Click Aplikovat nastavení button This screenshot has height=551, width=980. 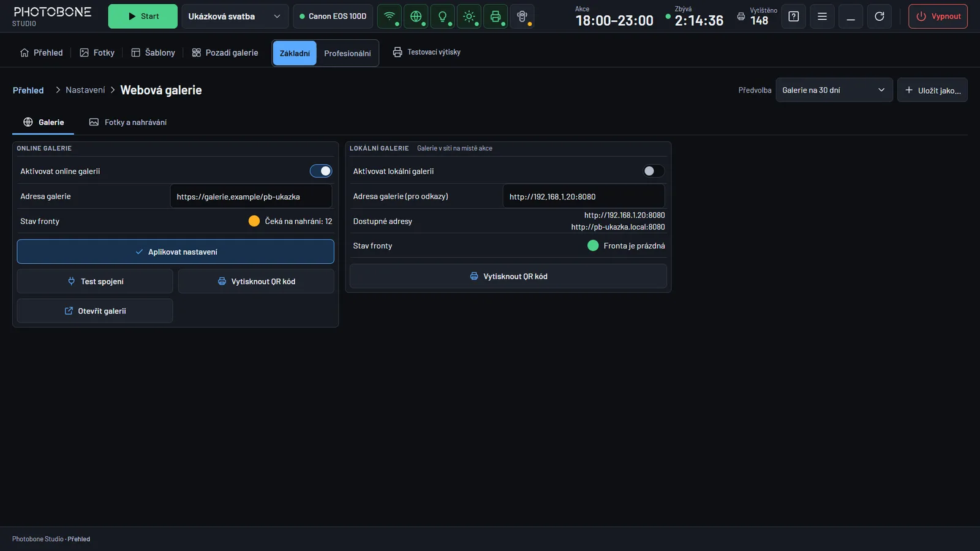pyautogui.click(x=175, y=252)
